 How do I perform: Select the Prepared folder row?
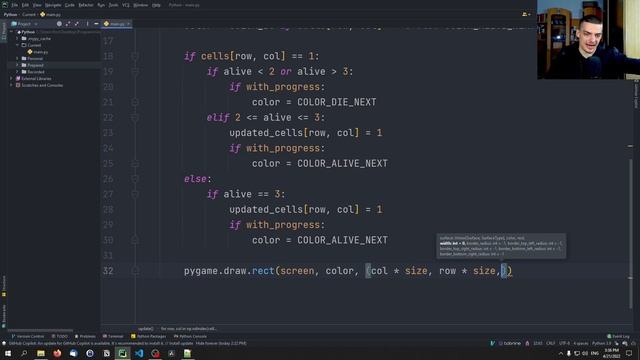pos(54,65)
